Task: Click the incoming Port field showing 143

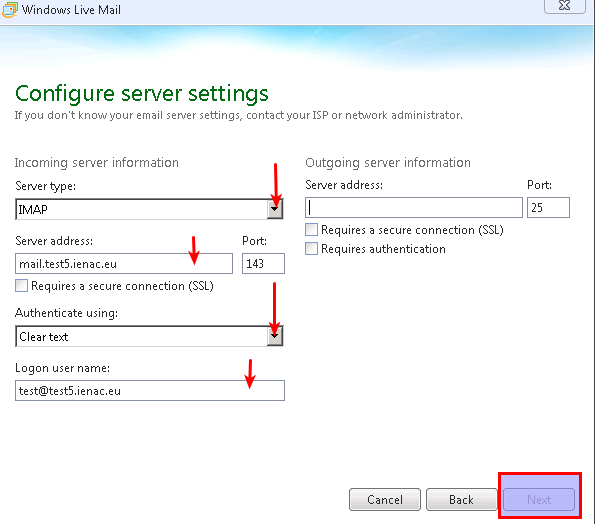Action: click(x=263, y=263)
